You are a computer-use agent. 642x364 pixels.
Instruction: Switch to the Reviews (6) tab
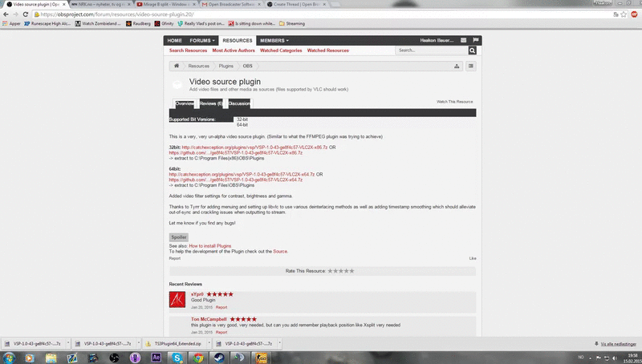click(x=210, y=103)
